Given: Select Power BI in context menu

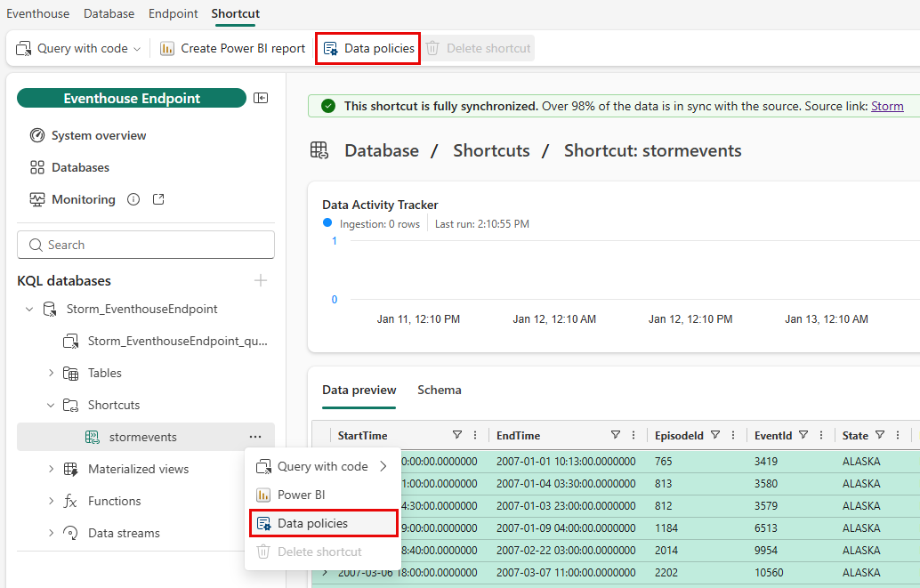Looking at the screenshot, I should click(322, 495).
